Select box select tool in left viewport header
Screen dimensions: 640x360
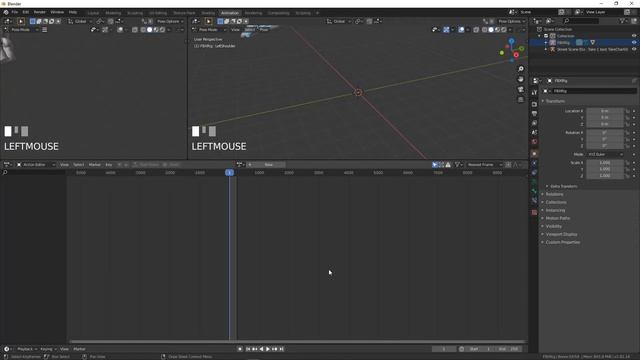[32, 21]
